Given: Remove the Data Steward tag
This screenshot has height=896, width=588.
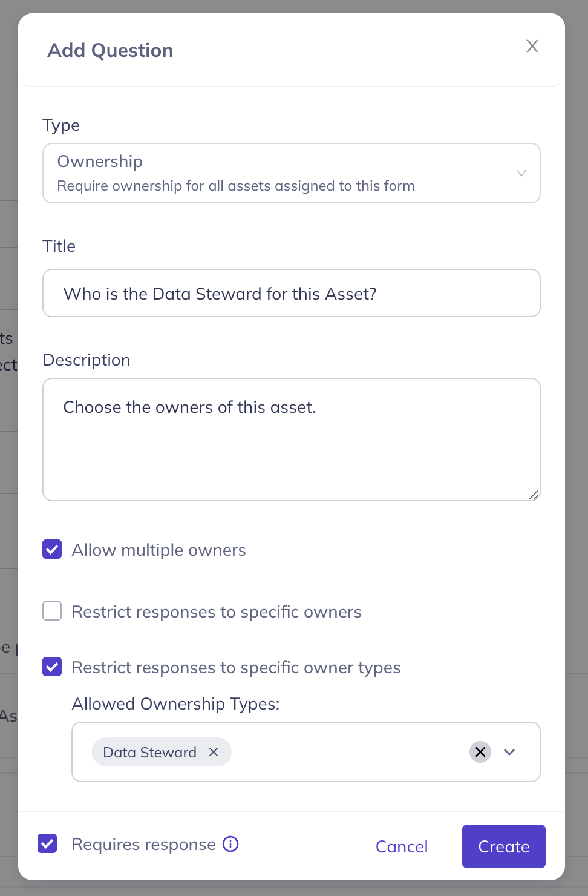Looking at the screenshot, I should tap(214, 752).
